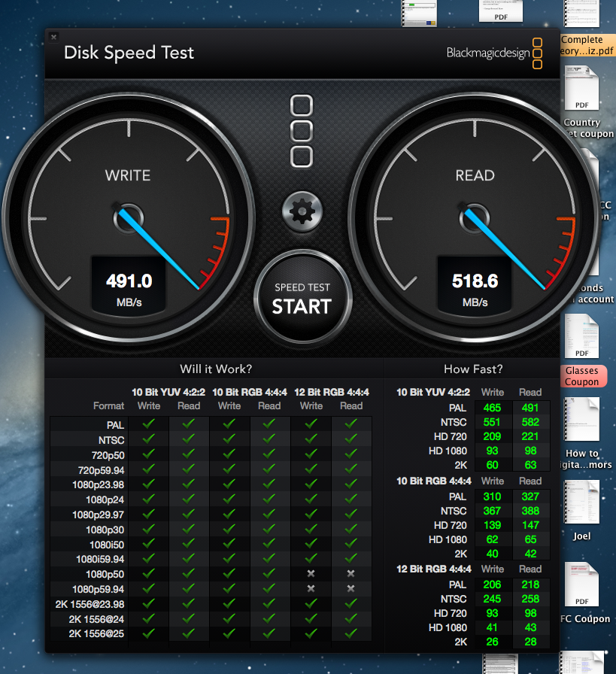
Task: Click the 720p59.94 format label
Action: [101, 470]
